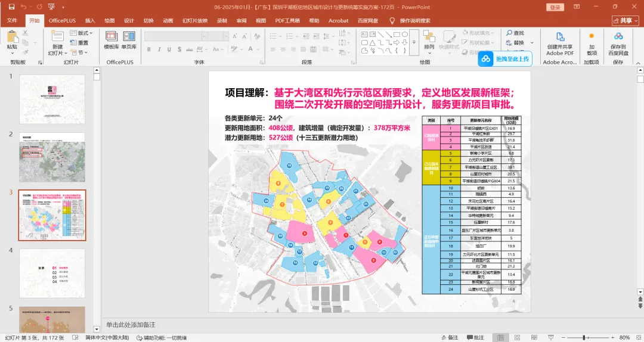Click the font color A button

click(x=250, y=49)
